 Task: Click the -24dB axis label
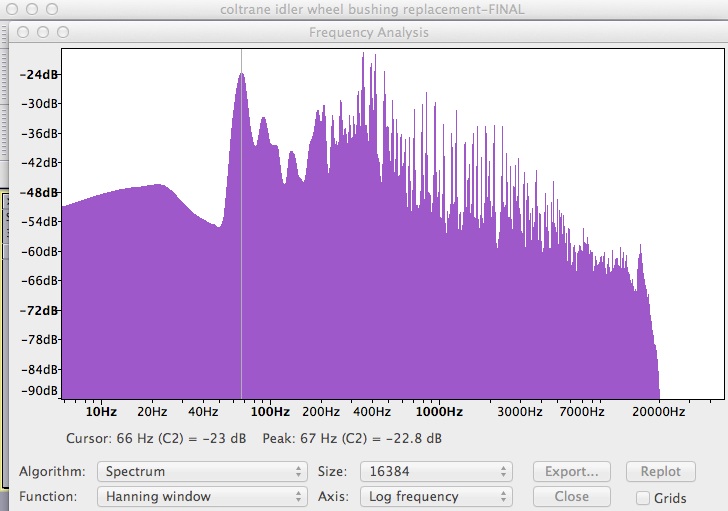tap(39, 74)
